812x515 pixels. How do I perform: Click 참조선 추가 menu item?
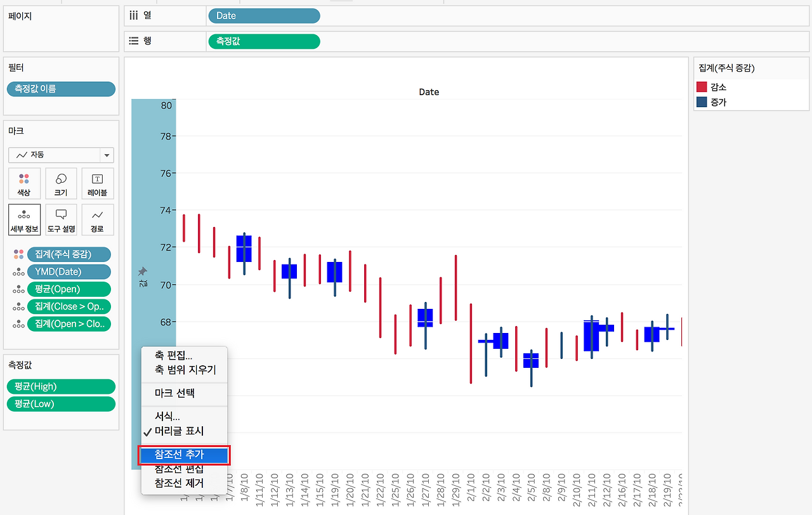184,455
